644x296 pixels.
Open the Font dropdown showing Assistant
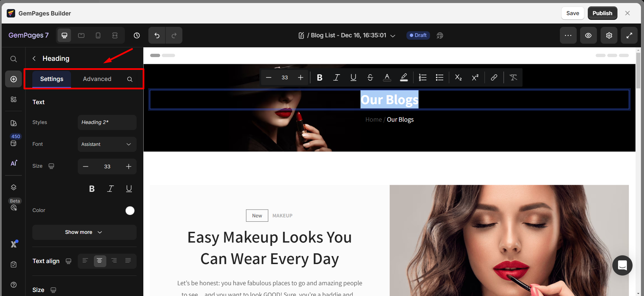(107, 144)
